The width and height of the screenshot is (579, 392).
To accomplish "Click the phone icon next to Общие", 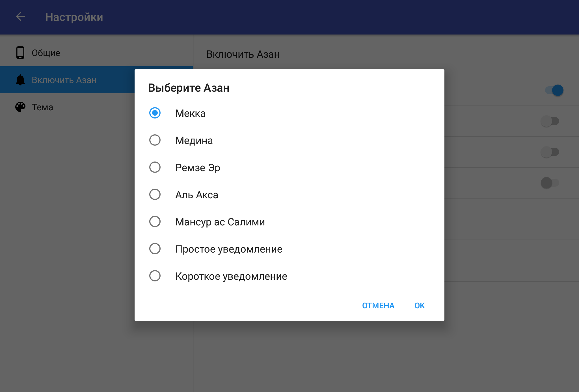I will tap(20, 53).
